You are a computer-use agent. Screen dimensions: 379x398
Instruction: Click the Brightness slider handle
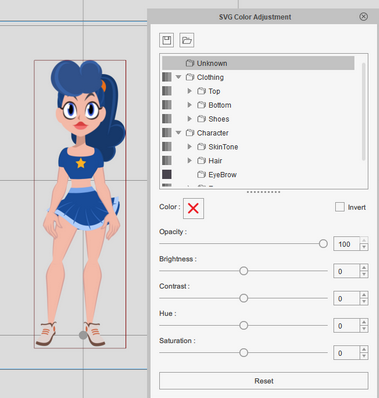click(x=244, y=271)
